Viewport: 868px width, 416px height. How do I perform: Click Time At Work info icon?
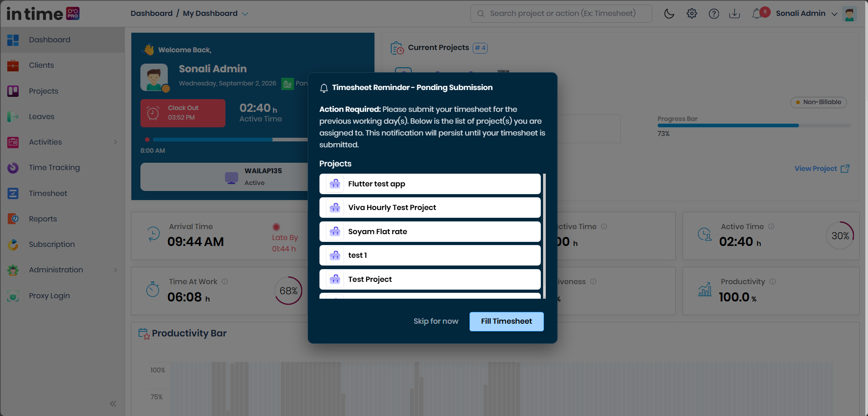coord(225,282)
